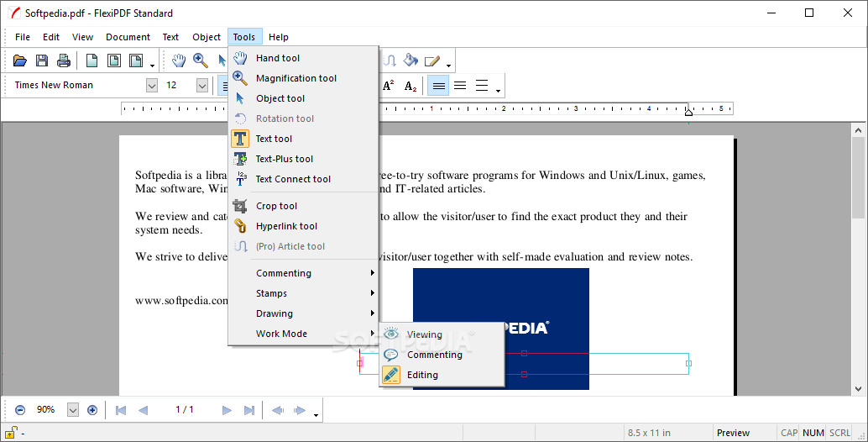
Task: Toggle the Text tool menu entry
Action: tap(303, 139)
